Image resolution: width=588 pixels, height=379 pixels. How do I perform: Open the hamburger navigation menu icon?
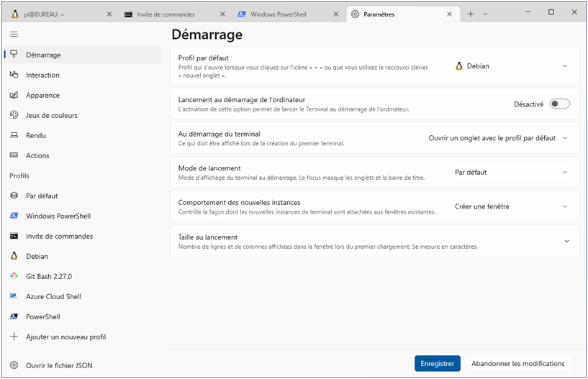tap(14, 34)
